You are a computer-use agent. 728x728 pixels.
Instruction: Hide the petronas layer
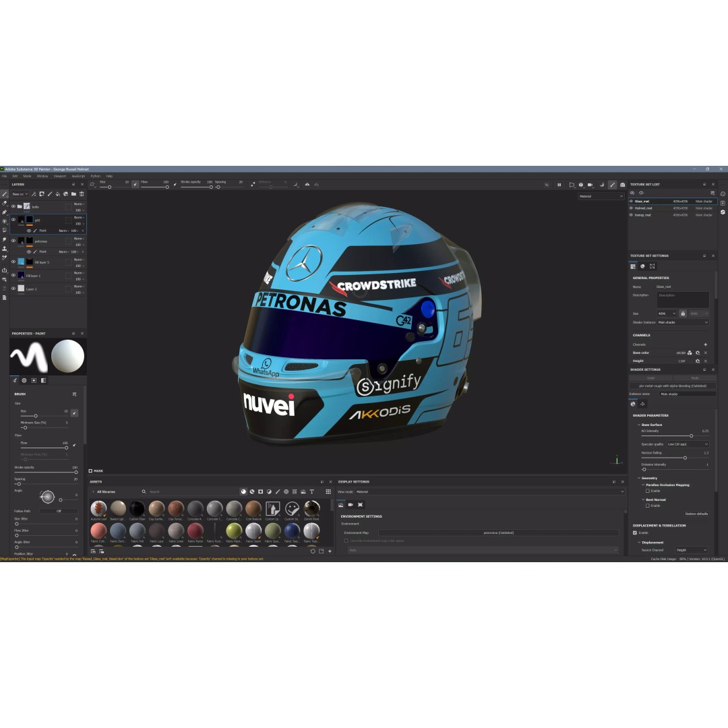coord(13,241)
